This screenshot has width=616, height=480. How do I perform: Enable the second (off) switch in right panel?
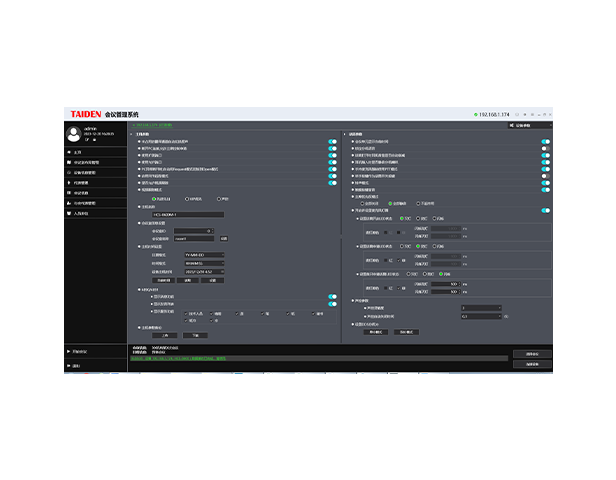[x=545, y=148]
